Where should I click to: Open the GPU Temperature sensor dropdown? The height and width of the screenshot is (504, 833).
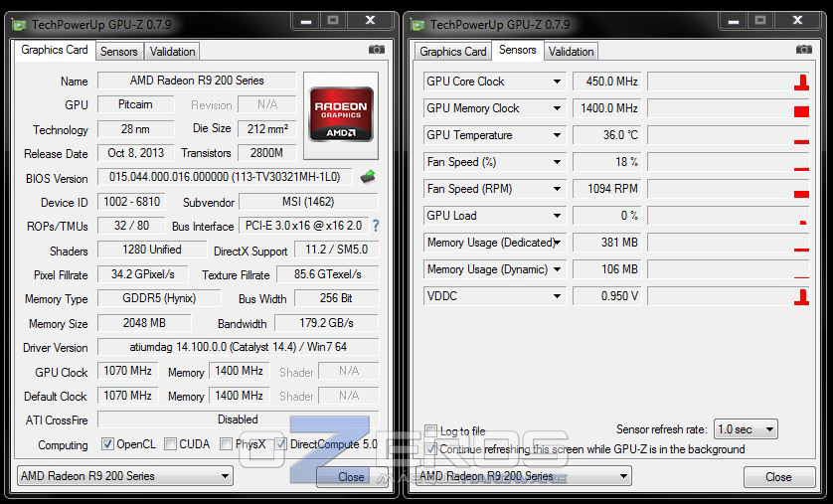pos(557,135)
